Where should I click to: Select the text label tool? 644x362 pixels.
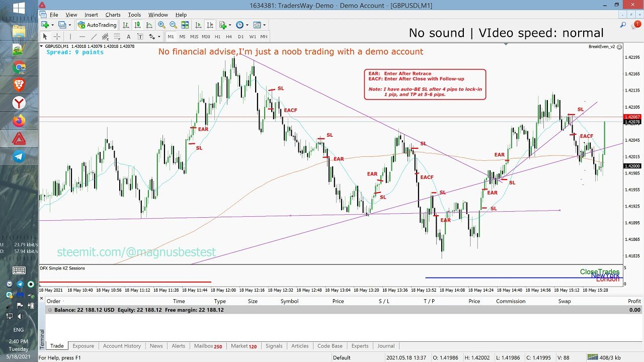tap(140, 37)
